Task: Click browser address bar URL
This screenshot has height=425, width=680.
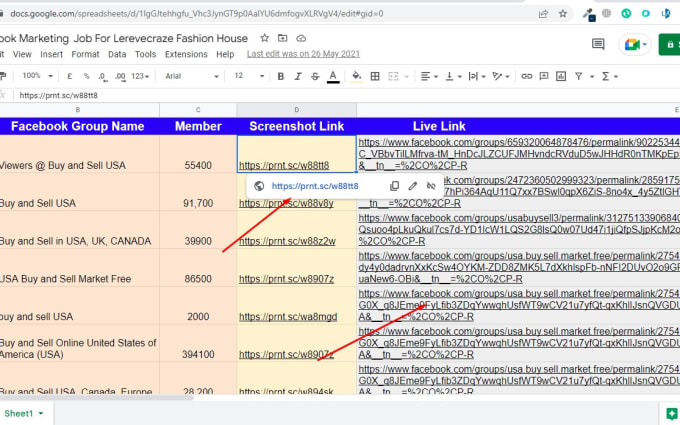Action: point(197,14)
